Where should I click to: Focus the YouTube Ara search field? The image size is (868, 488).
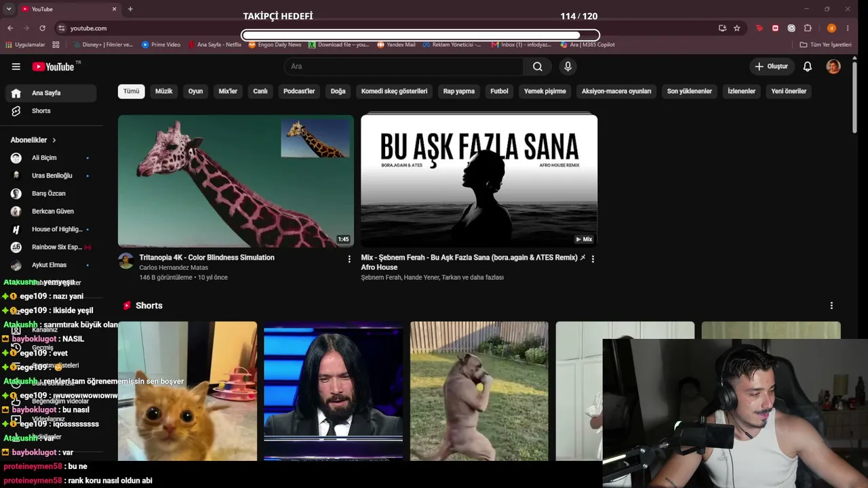404,66
